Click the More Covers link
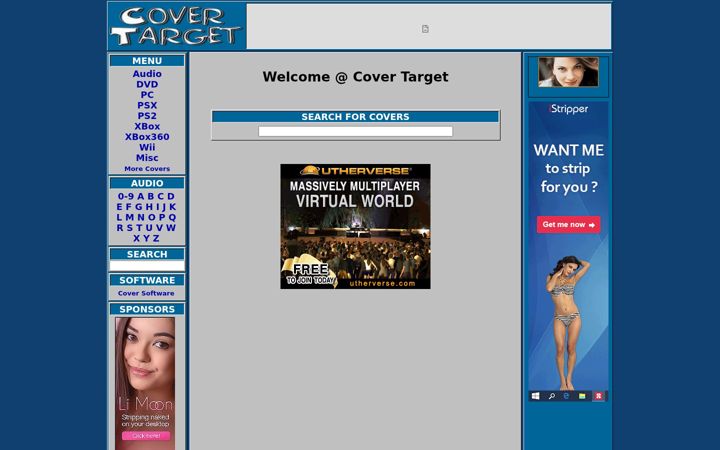720x450 pixels. point(147,169)
